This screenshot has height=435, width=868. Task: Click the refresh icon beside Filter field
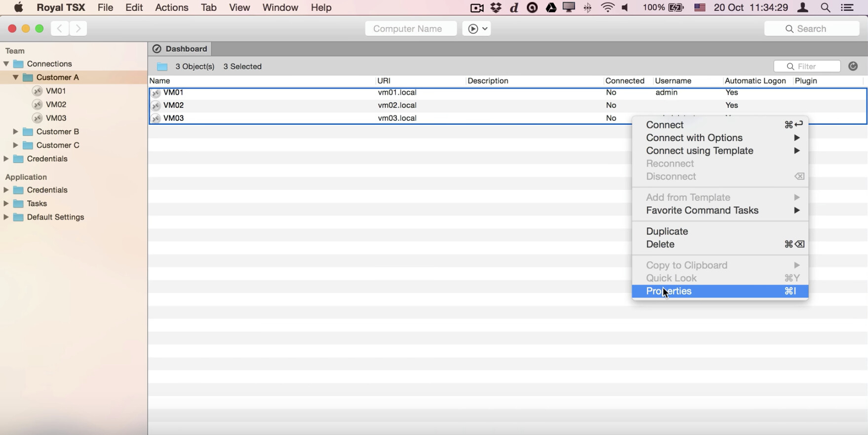point(853,66)
